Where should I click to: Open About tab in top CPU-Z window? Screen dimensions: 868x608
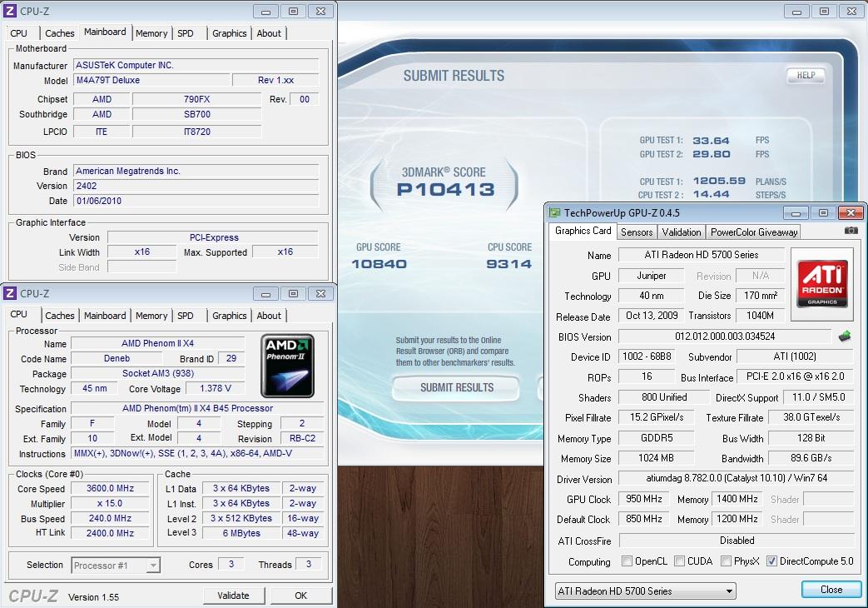tap(269, 33)
